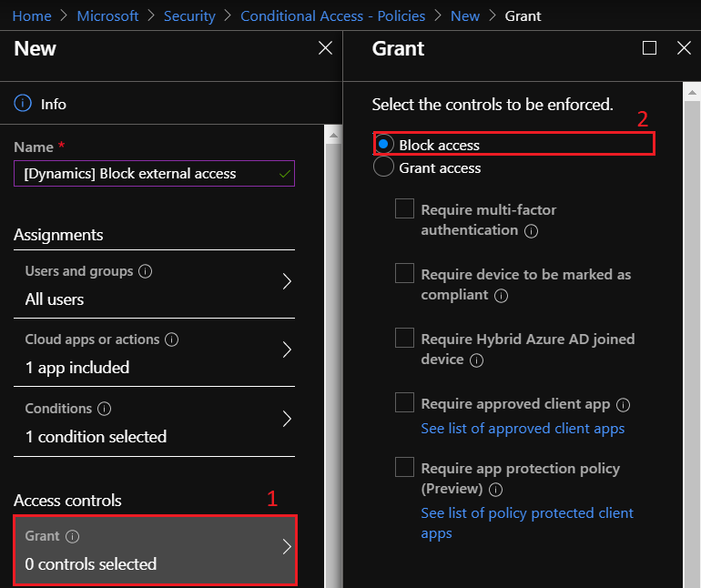Select the Block access radio button

pyautogui.click(x=383, y=144)
